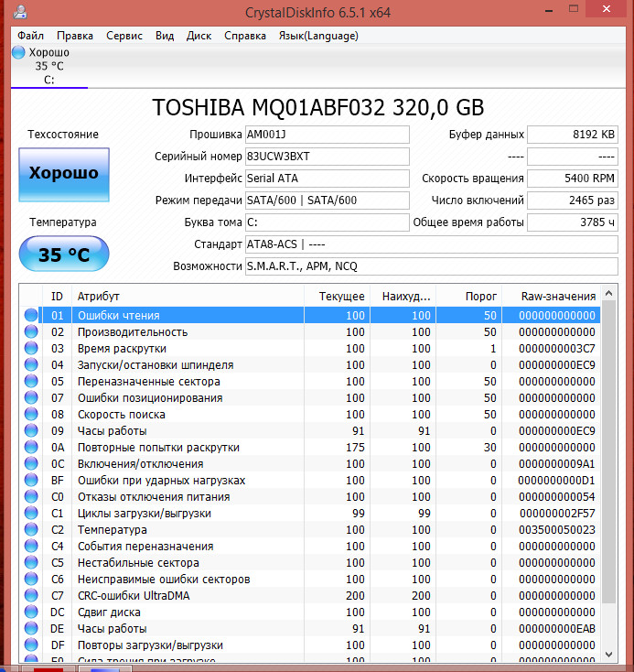
Task: Select worst value 200 of CRC-ошибки UltraDMA
Action: pyautogui.click(x=421, y=596)
